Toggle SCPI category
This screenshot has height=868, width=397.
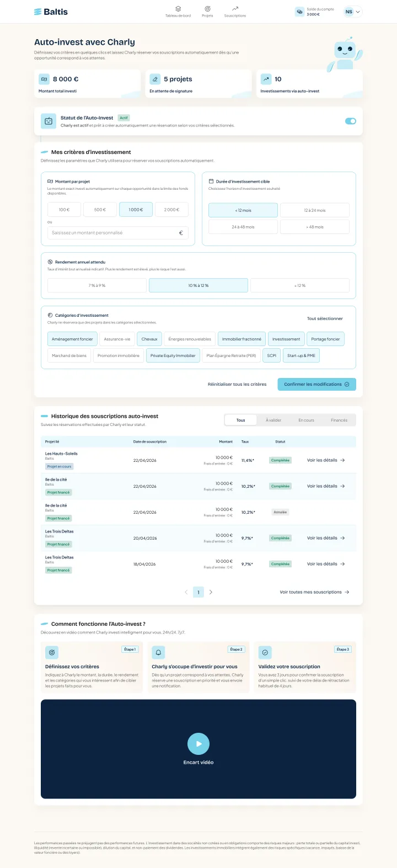[272, 356]
